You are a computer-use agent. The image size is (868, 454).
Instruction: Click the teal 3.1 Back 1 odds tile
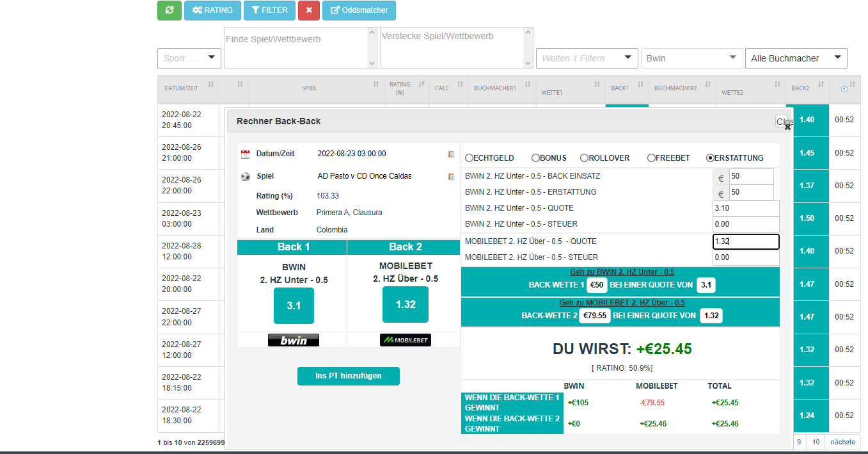(293, 305)
